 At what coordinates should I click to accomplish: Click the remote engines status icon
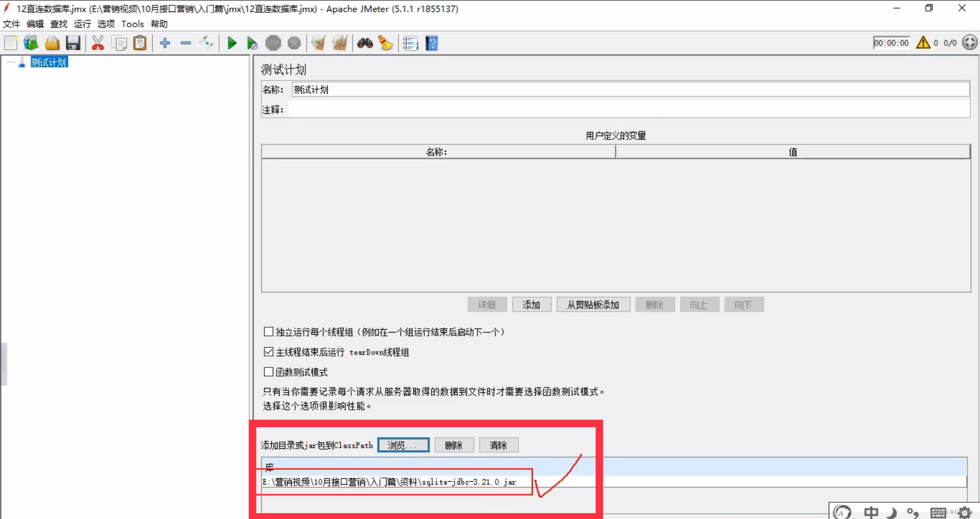[970, 43]
